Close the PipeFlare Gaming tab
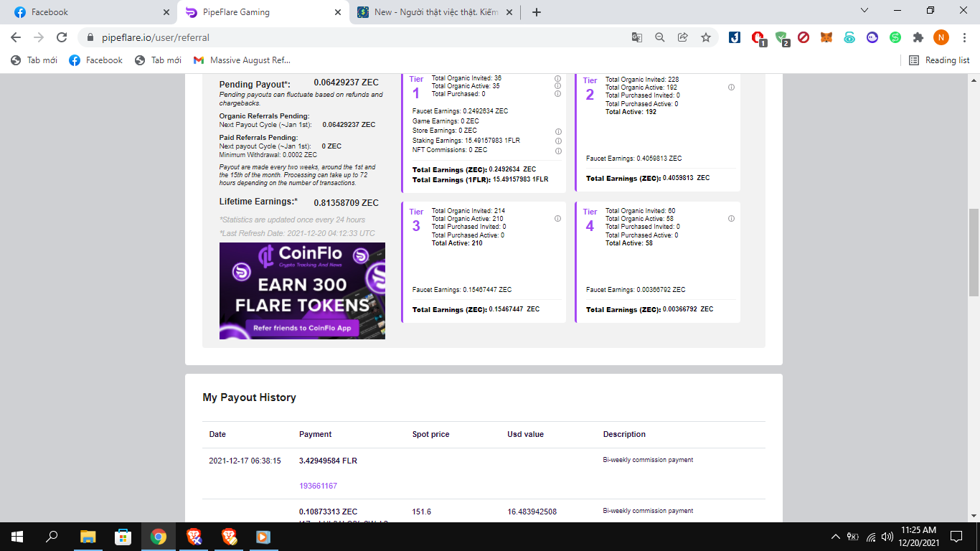 click(x=337, y=12)
